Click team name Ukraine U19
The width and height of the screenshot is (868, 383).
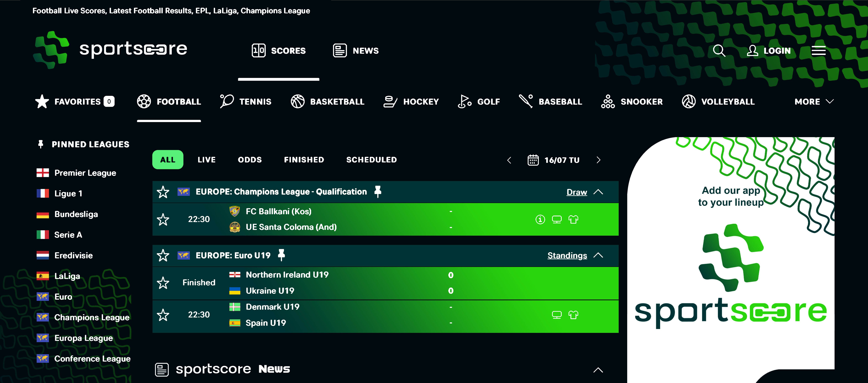[270, 291]
